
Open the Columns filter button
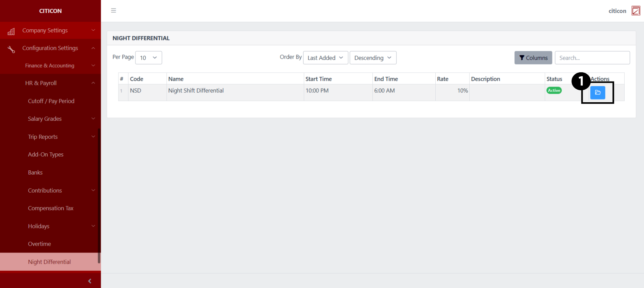[533, 58]
